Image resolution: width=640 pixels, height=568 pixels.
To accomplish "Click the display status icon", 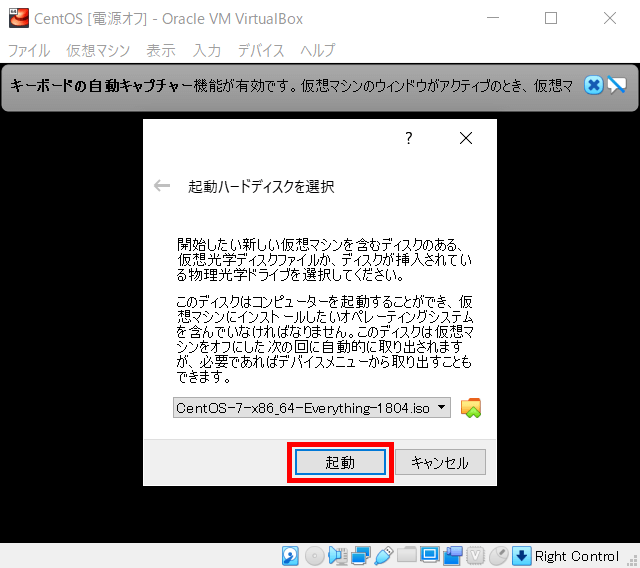I will [429, 555].
